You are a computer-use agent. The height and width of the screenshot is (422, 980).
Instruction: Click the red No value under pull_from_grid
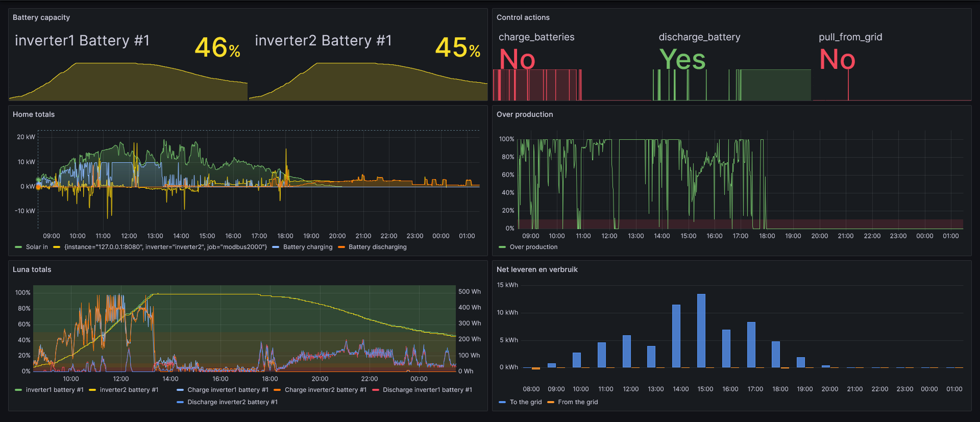tap(837, 59)
